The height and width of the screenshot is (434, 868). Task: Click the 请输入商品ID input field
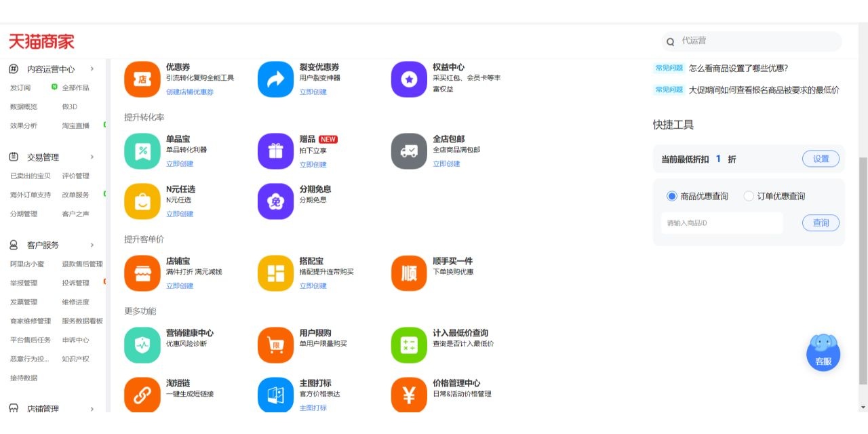(722, 222)
